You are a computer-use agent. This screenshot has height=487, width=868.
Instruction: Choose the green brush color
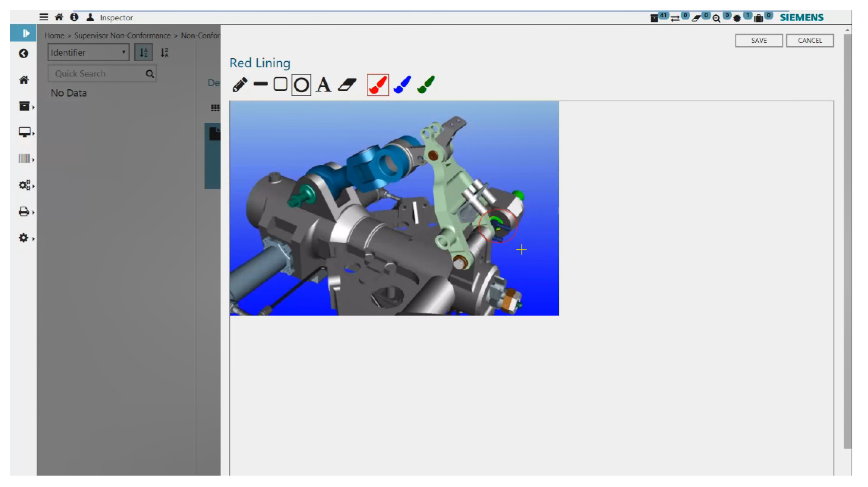pyautogui.click(x=426, y=85)
